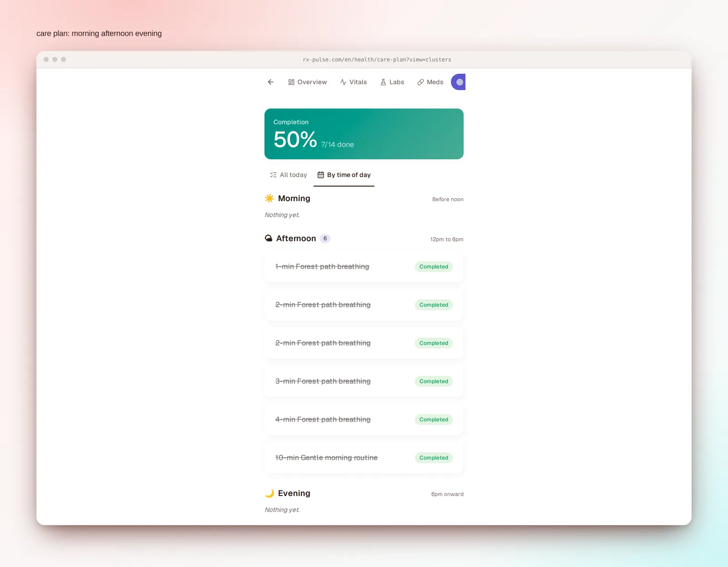
Task: Click the Evening section heading
Action: tap(294, 493)
